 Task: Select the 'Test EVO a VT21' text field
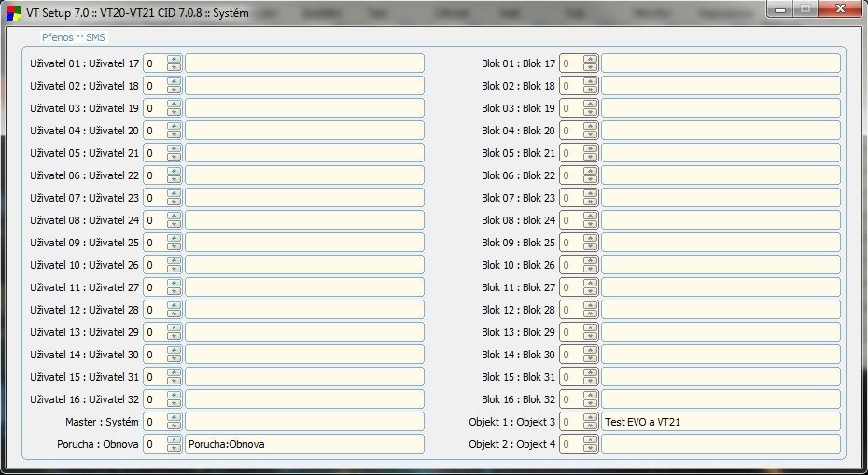coord(721,422)
